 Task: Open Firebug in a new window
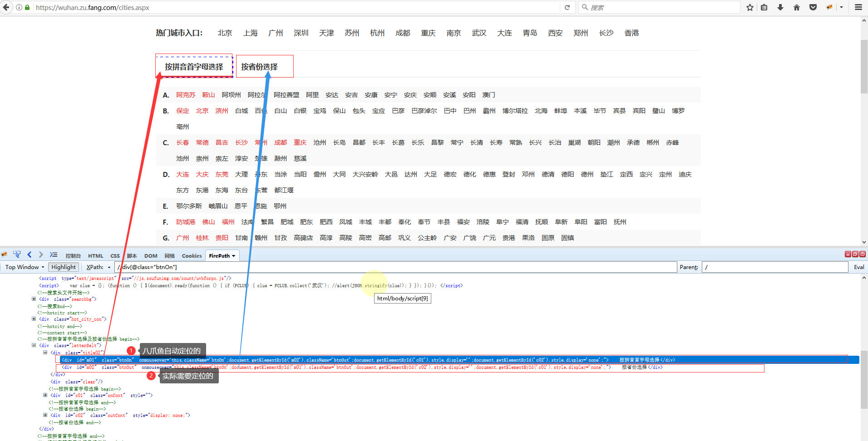tap(855, 254)
